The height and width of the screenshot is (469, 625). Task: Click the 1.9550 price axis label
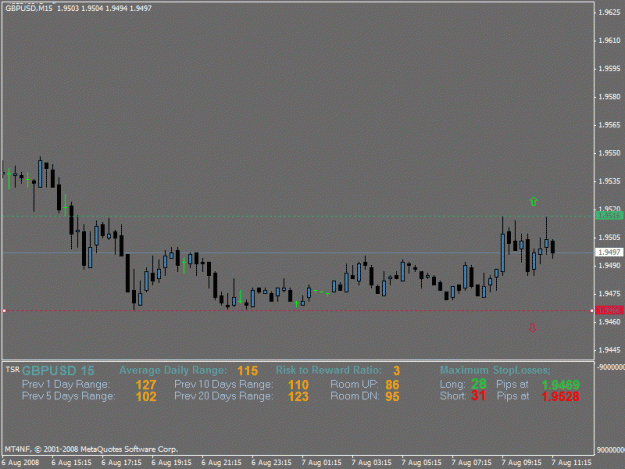(x=609, y=153)
